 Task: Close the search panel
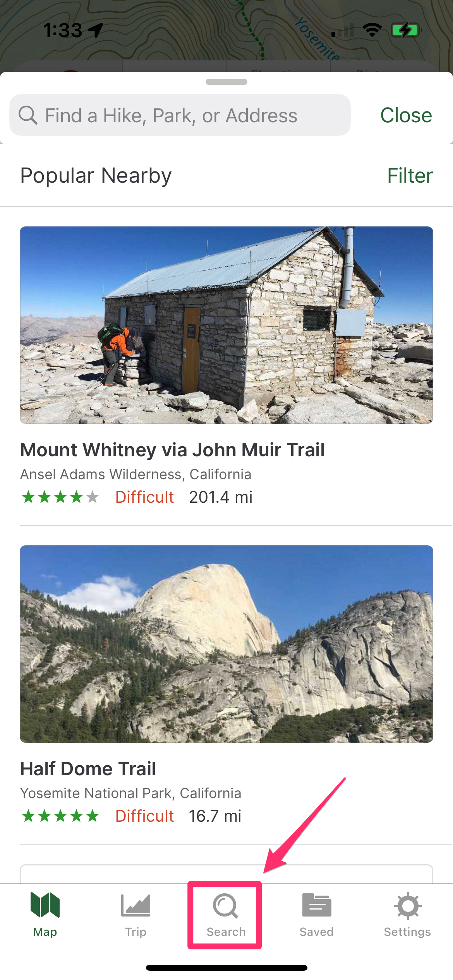pyautogui.click(x=406, y=115)
